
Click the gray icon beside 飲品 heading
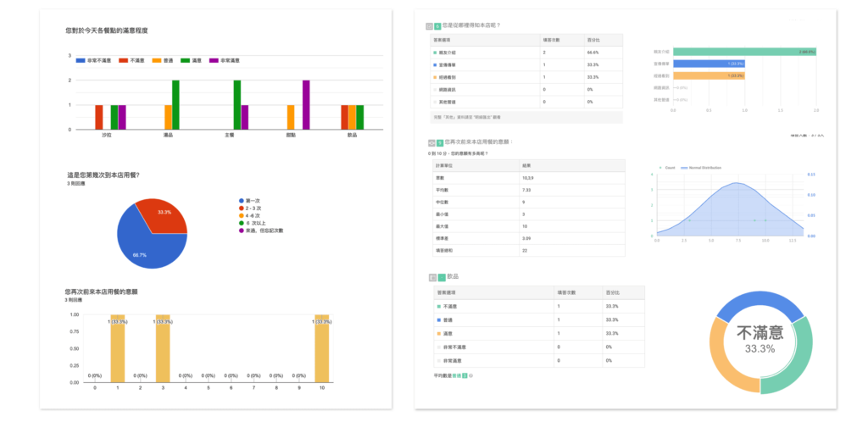pos(433,276)
